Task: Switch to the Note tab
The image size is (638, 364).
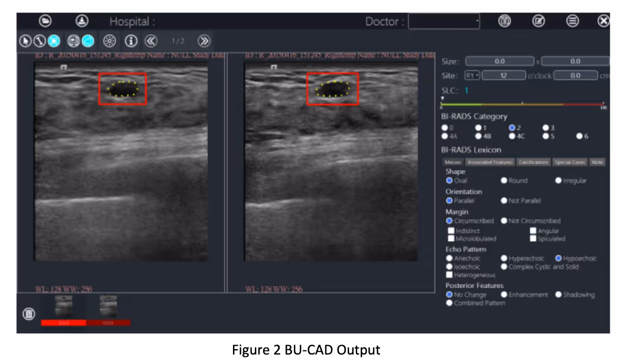Action: [x=597, y=162]
